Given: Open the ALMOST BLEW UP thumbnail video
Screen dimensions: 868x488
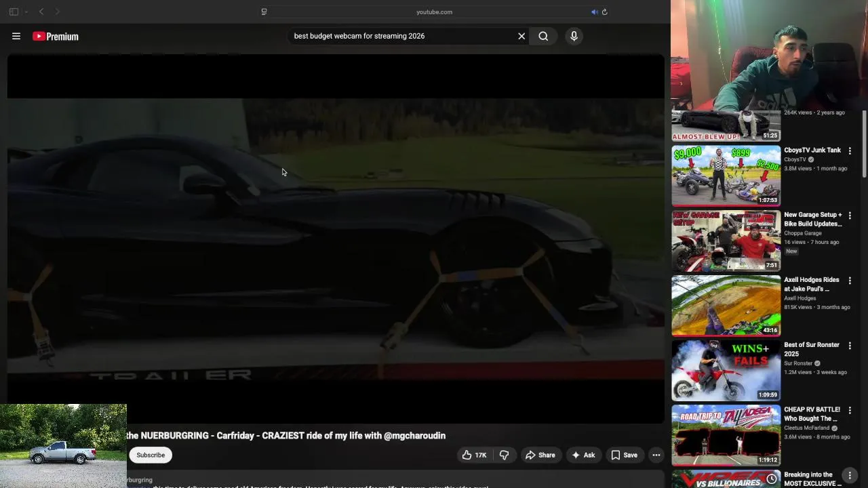Looking at the screenshot, I should (x=726, y=125).
